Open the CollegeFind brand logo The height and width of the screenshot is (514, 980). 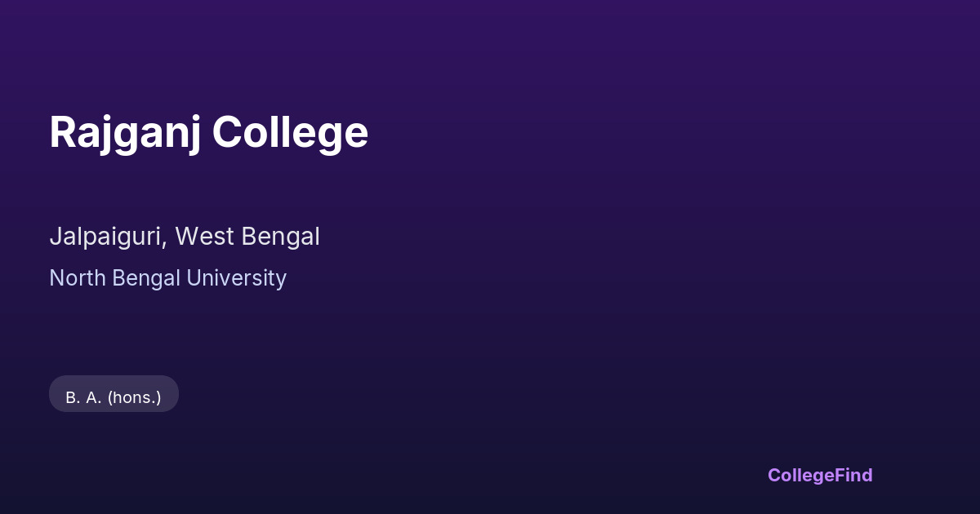click(819, 475)
